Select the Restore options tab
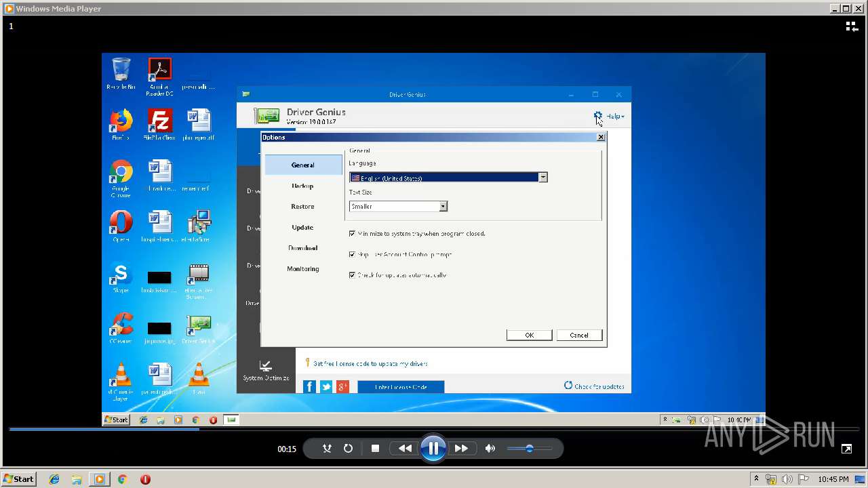Screen dimensions: 868x488 click(x=303, y=207)
